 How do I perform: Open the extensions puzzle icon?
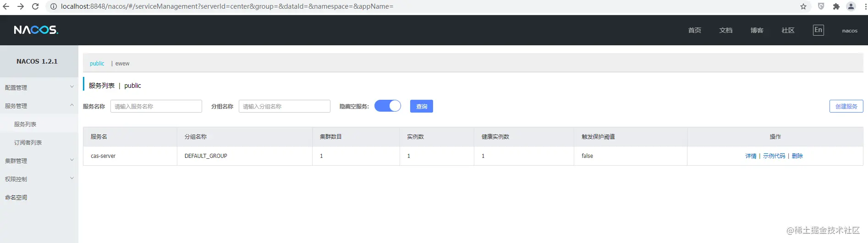tap(836, 6)
